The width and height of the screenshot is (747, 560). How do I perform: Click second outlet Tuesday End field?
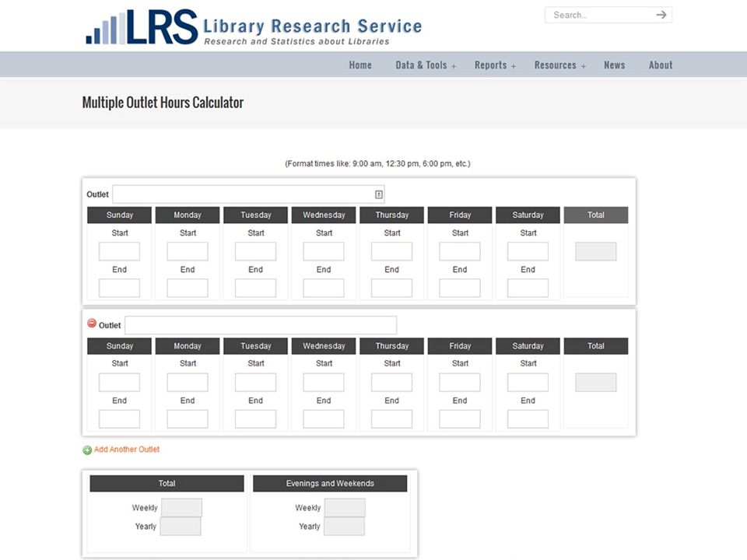(x=255, y=419)
